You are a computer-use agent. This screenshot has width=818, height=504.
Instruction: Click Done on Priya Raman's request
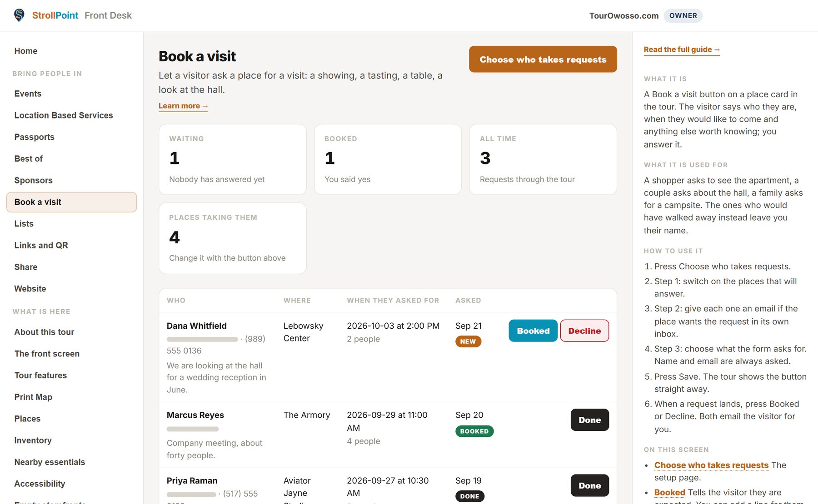click(x=590, y=485)
